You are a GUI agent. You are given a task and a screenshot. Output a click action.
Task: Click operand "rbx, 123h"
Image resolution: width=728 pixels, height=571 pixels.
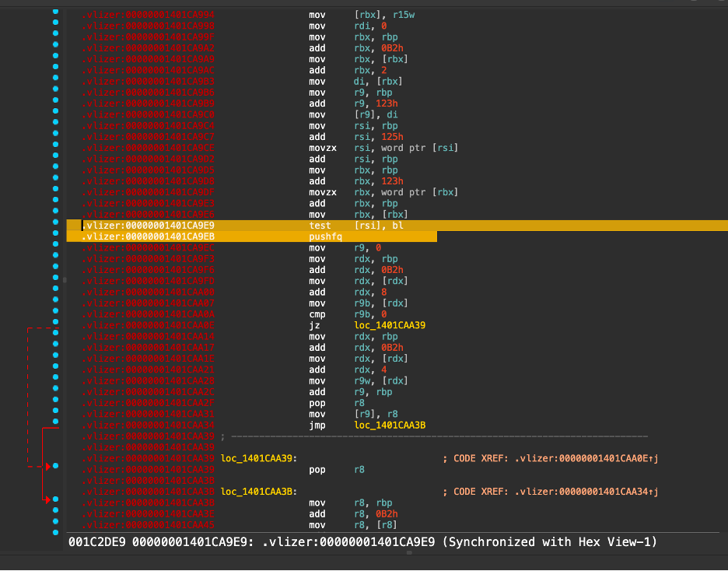(379, 181)
